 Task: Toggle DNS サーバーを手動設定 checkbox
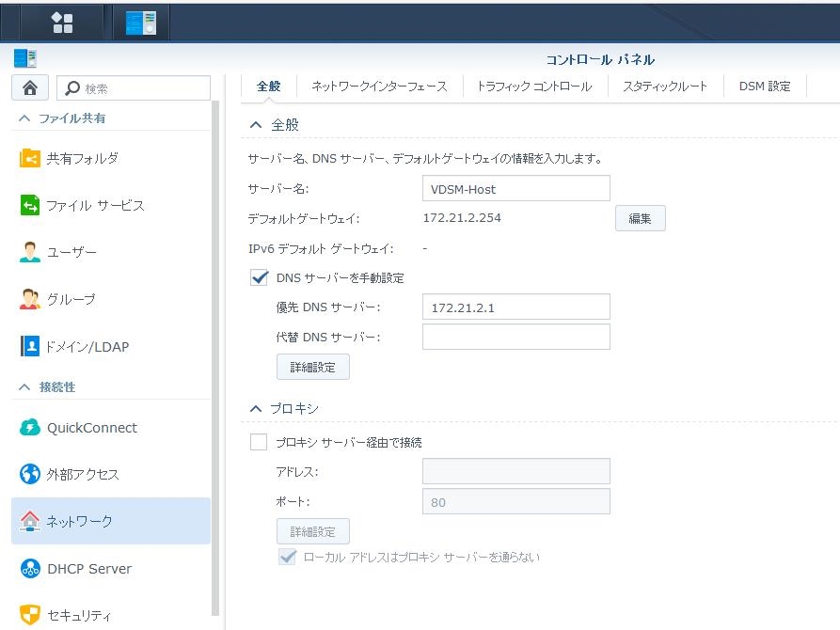pyautogui.click(x=259, y=277)
